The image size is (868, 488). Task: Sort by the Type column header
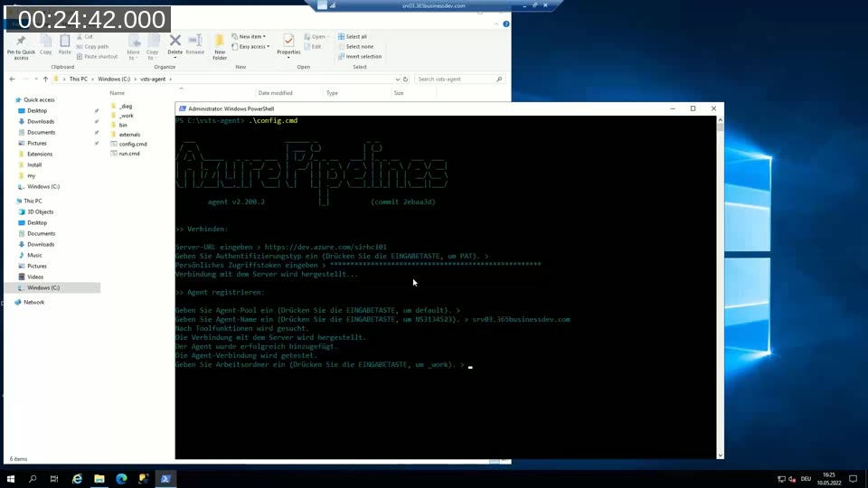332,93
